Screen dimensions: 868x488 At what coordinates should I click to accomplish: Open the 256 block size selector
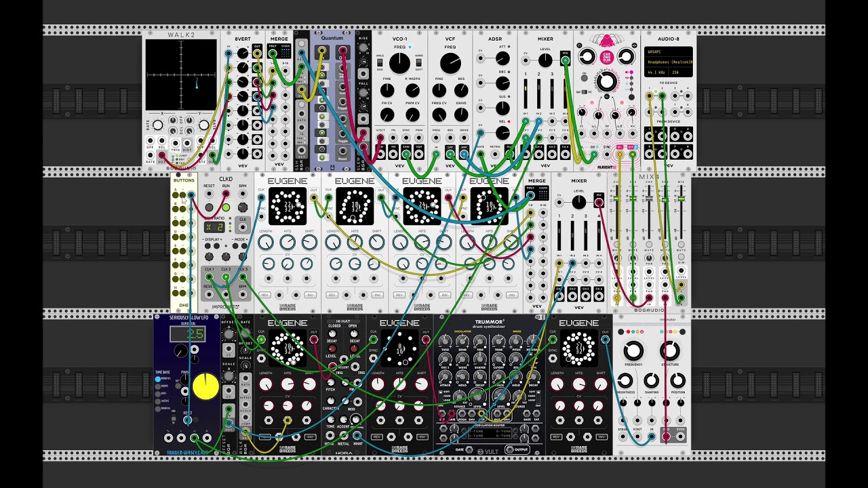pyautogui.click(x=680, y=72)
